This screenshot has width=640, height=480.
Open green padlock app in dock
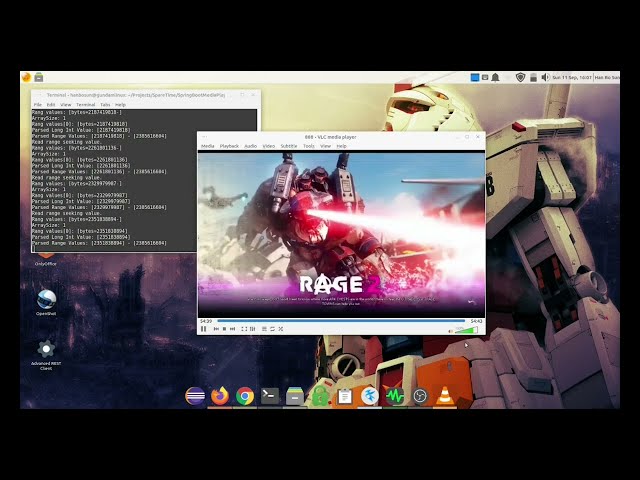pos(320,396)
